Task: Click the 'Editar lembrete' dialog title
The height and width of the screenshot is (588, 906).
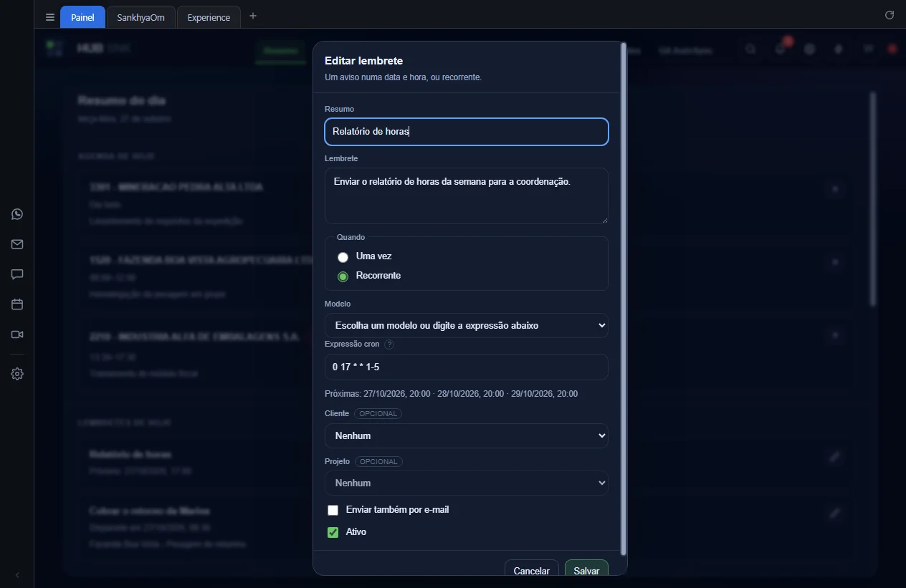Action: tap(363, 61)
